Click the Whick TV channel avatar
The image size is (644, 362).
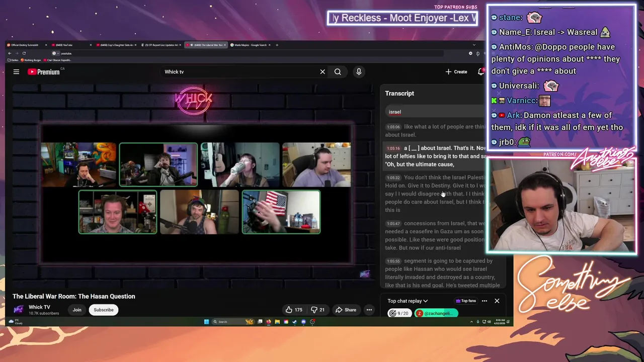19,310
